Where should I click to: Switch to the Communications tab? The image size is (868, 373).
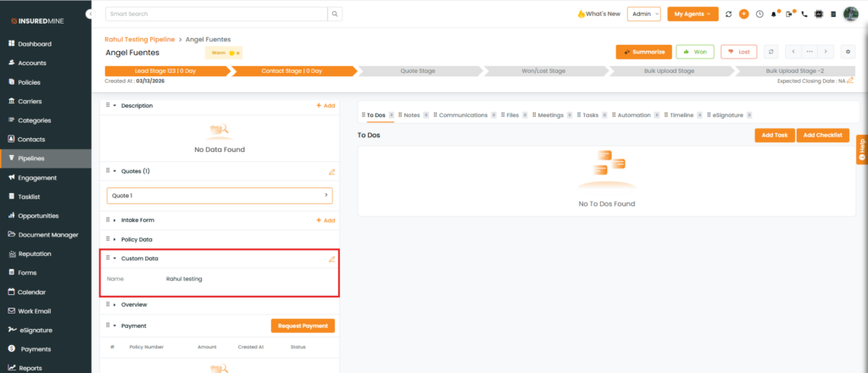[462, 114]
